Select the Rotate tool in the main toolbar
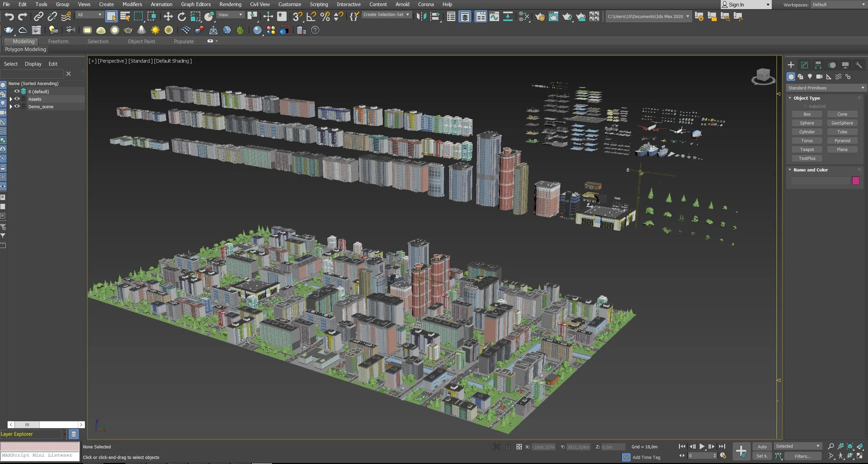 coord(182,16)
